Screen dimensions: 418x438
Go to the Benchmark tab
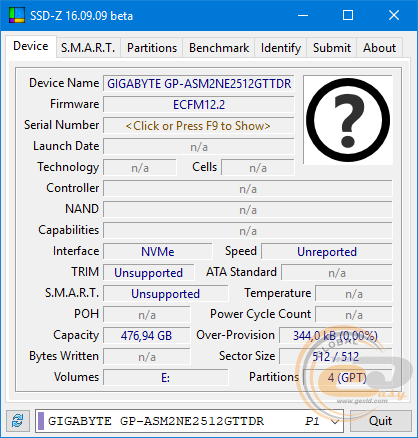219,48
